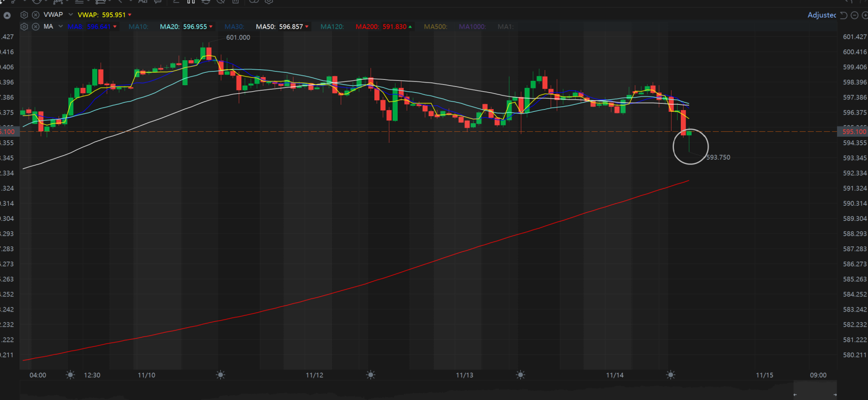Click the 580.211 price axis label

point(855,355)
